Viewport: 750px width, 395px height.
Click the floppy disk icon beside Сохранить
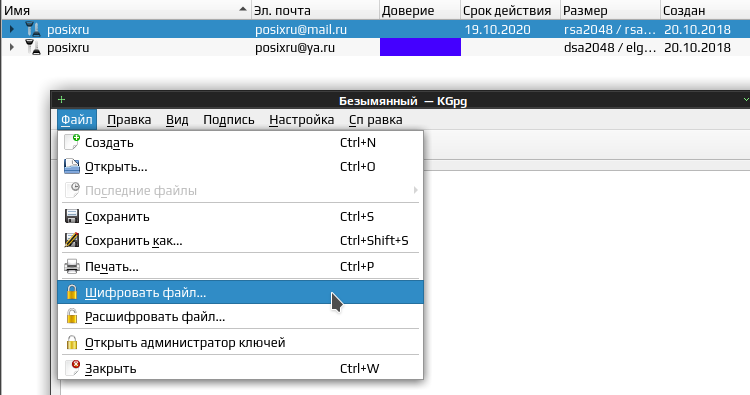click(x=72, y=216)
